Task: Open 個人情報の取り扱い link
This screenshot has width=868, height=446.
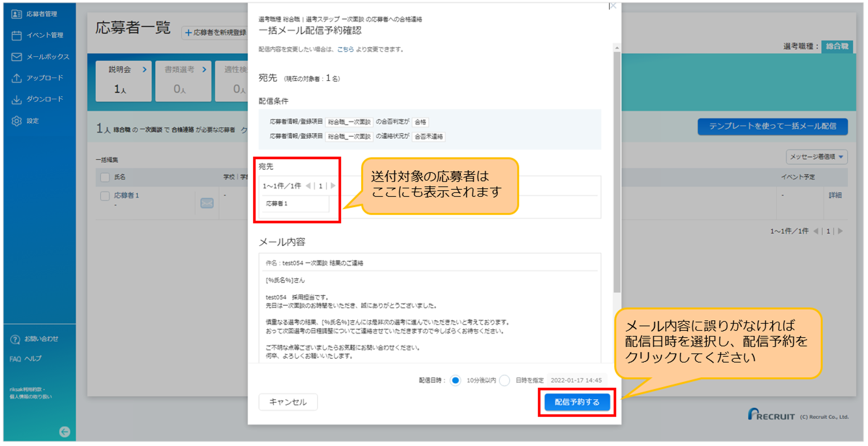Action: click(x=31, y=396)
